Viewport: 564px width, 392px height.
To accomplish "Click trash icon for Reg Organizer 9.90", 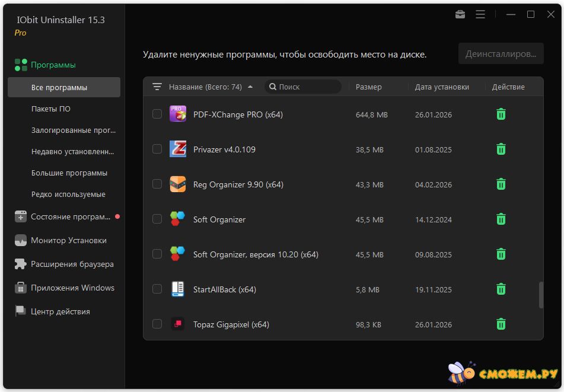I will coord(501,184).
